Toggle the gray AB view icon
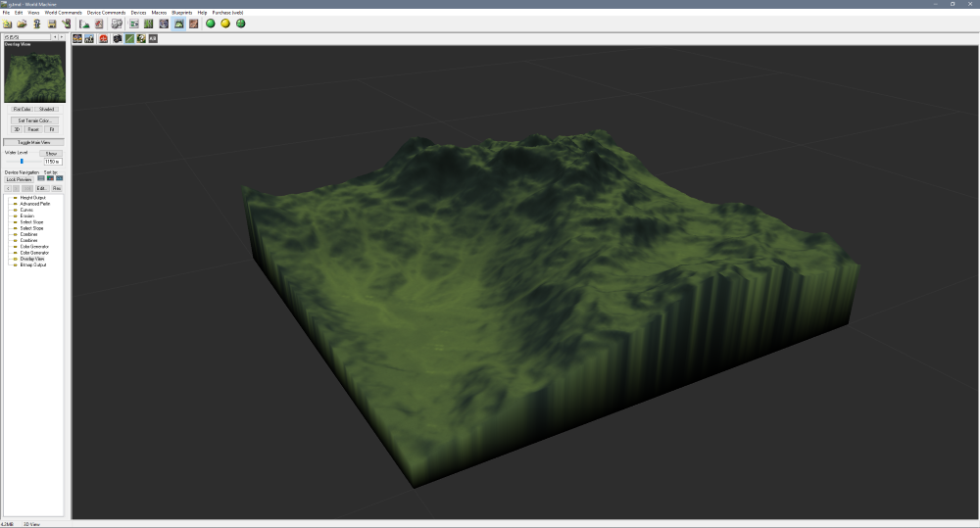 pyautogui.click(x=153, y=39)
